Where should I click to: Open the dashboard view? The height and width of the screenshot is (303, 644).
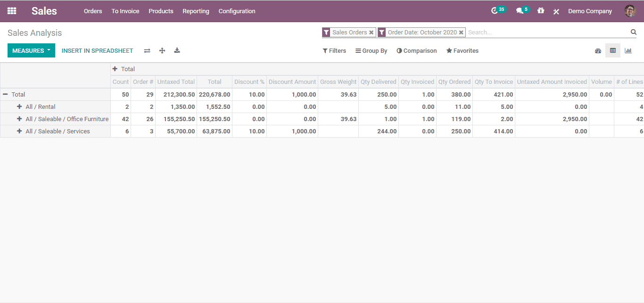(x=598, y=50)
